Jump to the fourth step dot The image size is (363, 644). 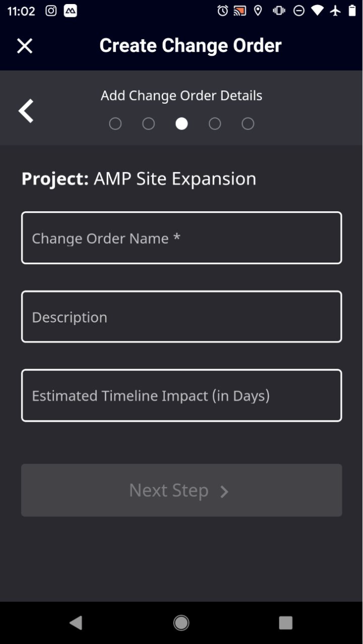point(215,124)
